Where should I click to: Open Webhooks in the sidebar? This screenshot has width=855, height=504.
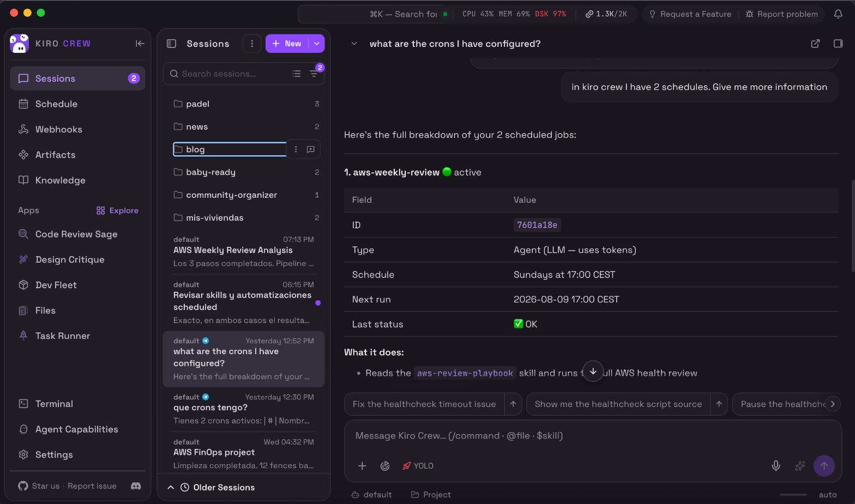point(77,130)
